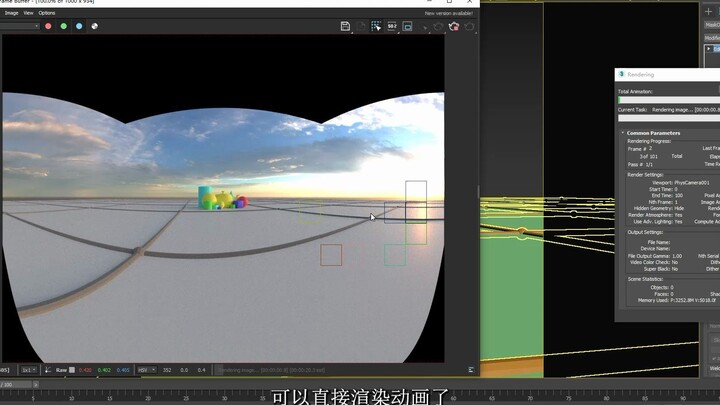Click the save image disk icon
The height and width of the screenshot is (405, 720).
pos(345,26)
